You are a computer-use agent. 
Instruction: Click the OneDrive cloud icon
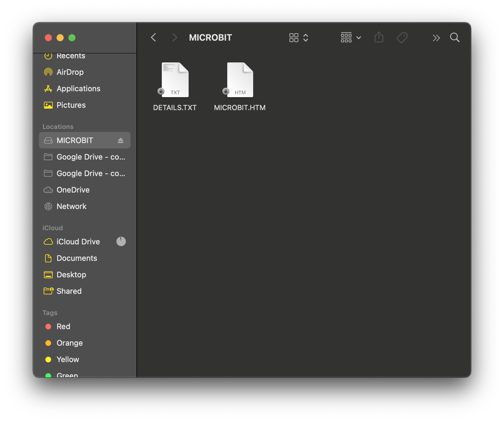(x=48, y=190)
